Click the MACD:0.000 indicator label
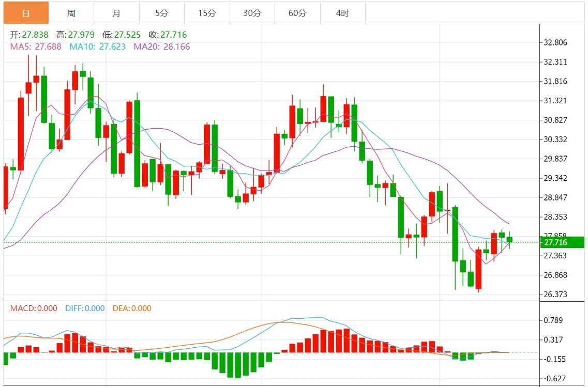 click(x=34, y=308)
